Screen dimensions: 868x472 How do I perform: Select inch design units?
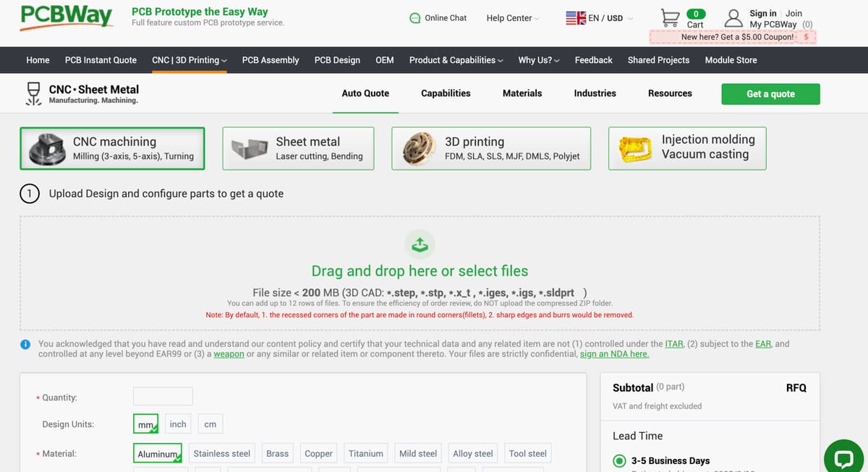coord(178,424)
